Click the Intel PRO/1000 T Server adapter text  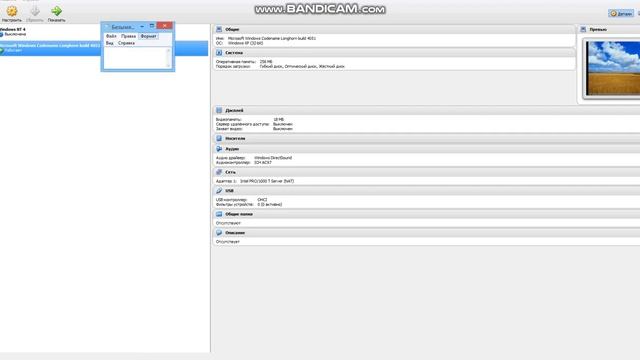[x=267, y=181]
